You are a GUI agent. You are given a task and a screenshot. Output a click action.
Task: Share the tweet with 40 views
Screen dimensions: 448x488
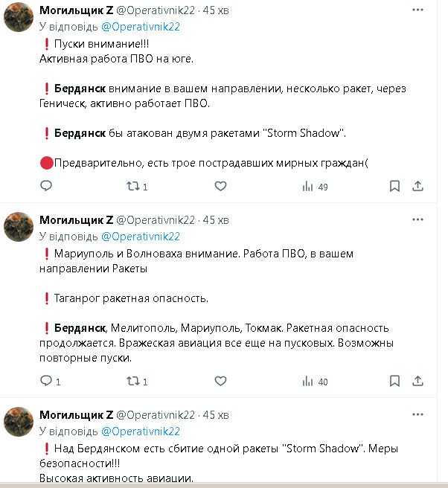pyautogui.click(x=418, y=381)
